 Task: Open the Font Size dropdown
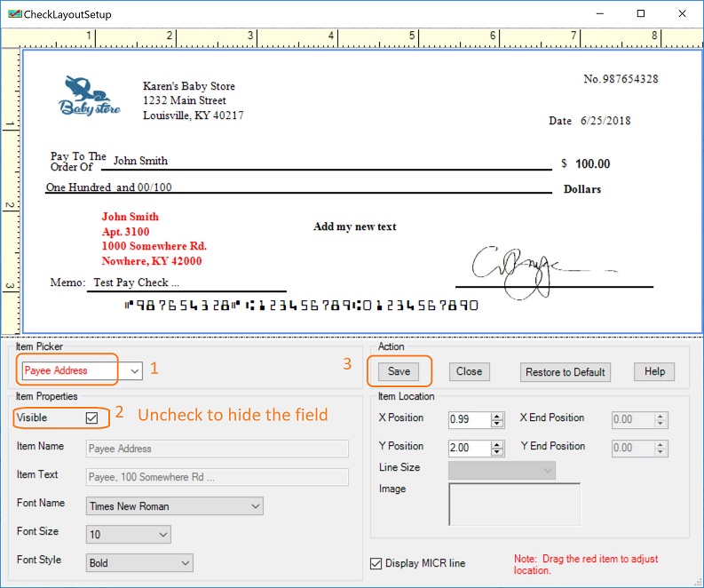[x=162, y=535]
